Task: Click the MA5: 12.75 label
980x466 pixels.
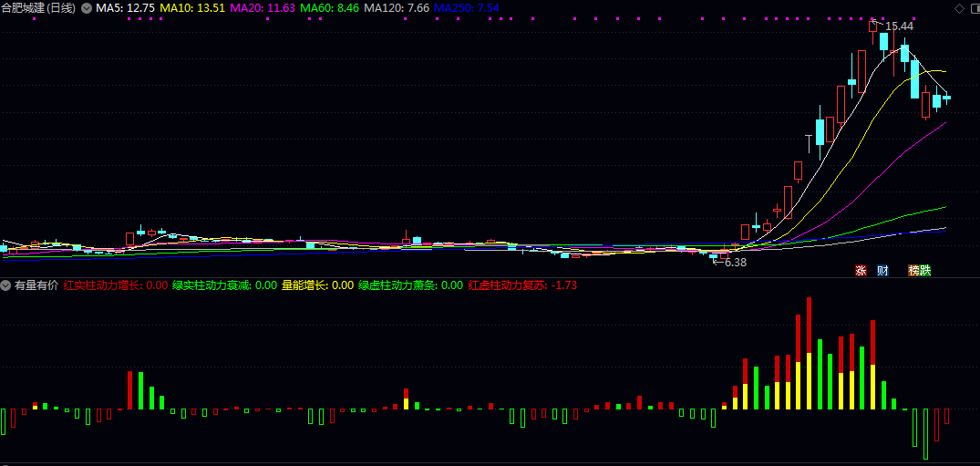Action: pyautogui.click(x=126, y=9)
